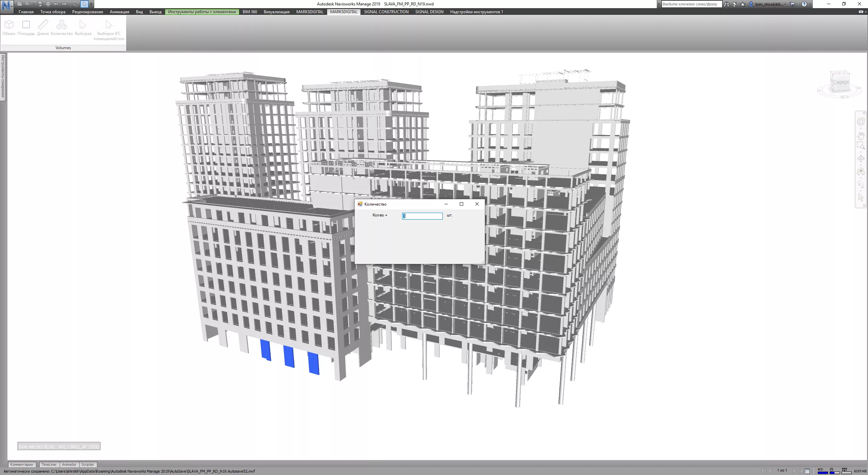
Task: Click the favorites star icon
Action: pos(743,4)
